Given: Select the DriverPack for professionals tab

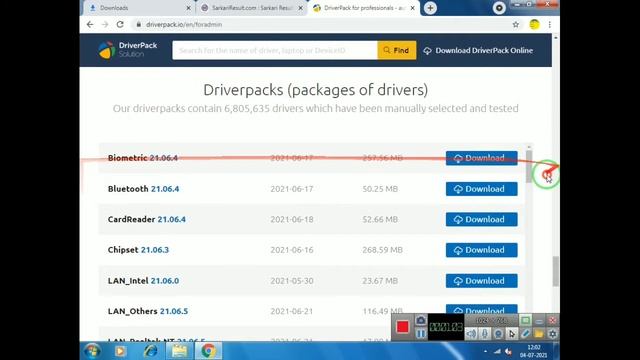Looking at the screenshot, I should 363,8.
